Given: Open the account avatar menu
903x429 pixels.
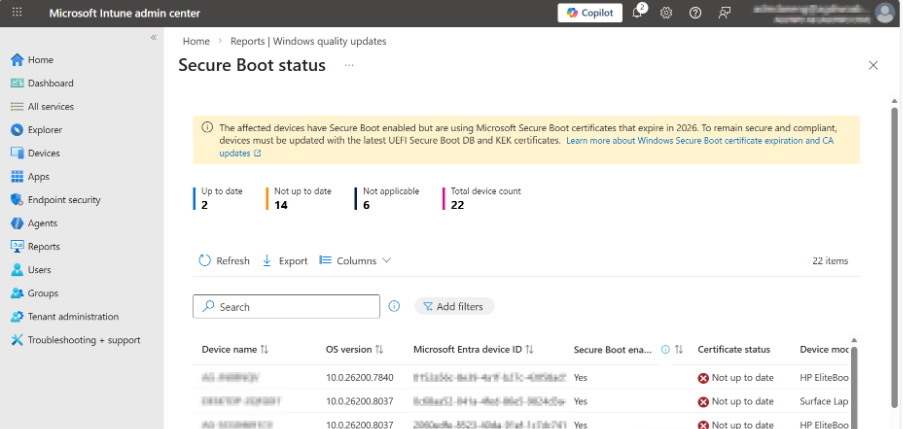Looking at the screenshot, I should (x=884, y=13).
